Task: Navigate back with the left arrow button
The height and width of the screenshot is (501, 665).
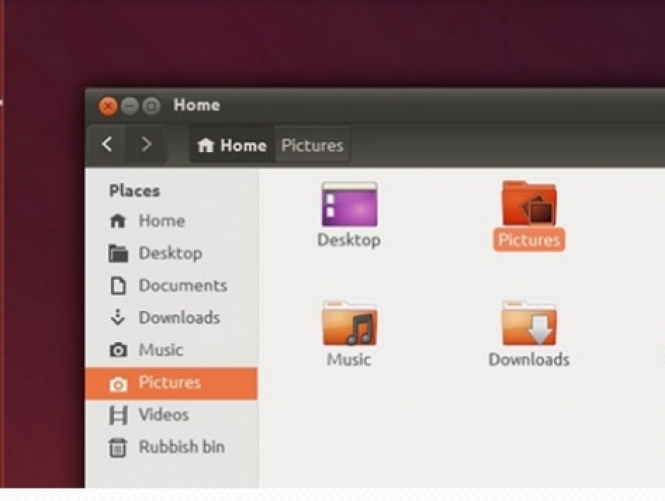Action: (x=108, y=145)
